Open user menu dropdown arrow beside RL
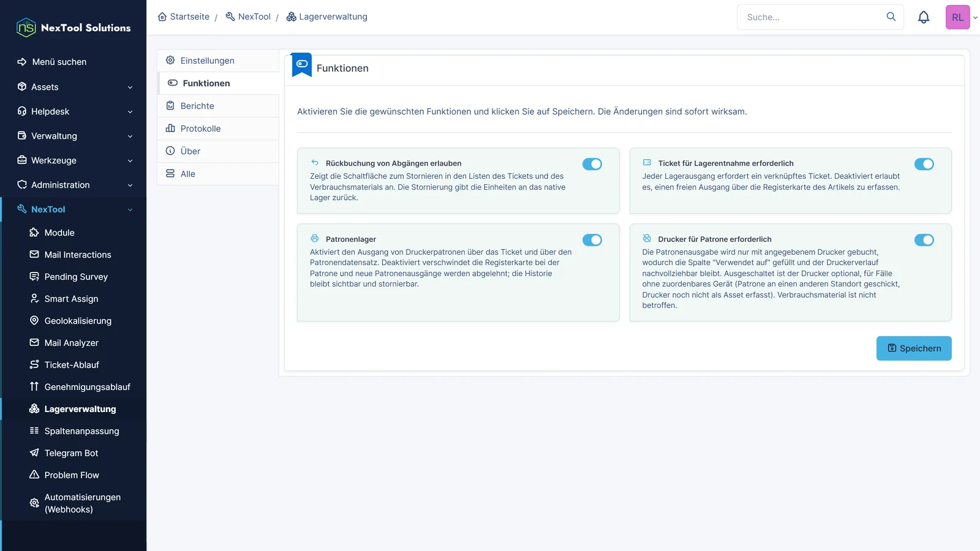The width and height of the screenshot is (980, 551). [975, 18]
